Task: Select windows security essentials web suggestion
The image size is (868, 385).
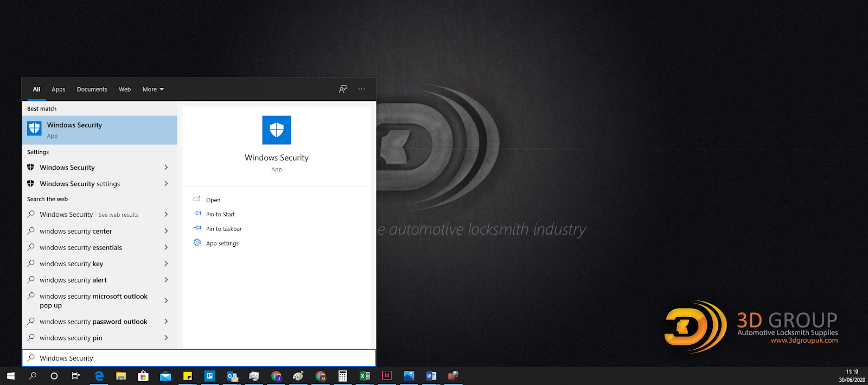Action: click(81, 248)
